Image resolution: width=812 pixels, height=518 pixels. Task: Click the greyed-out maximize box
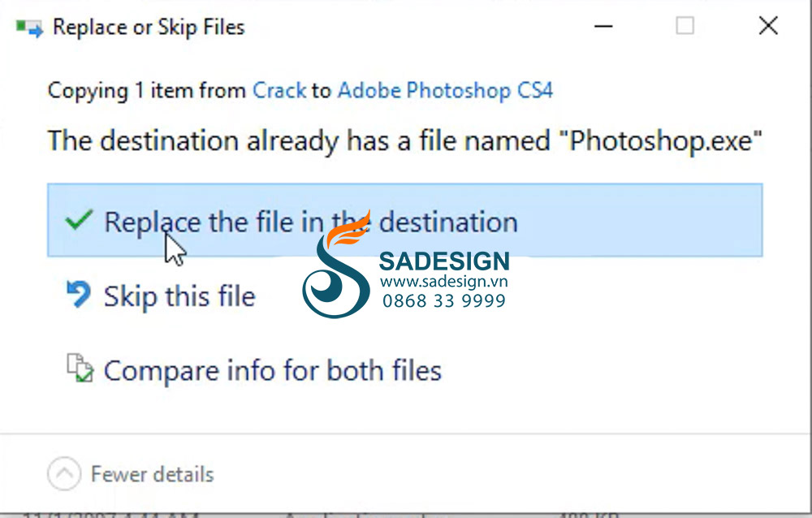click(685, 25)
